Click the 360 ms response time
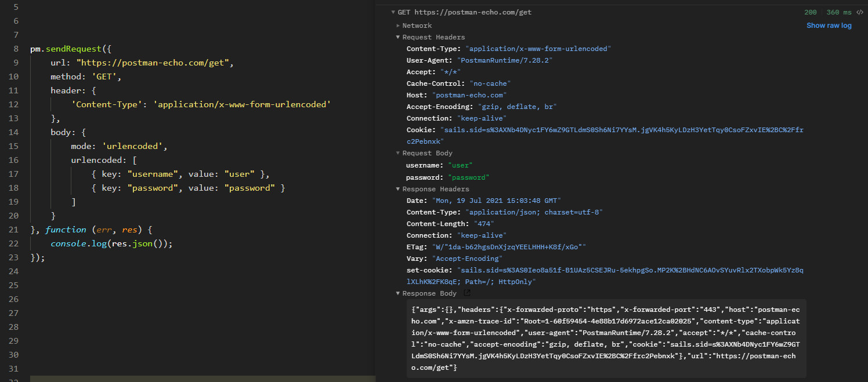The width and height of the screenshot is (868, 382). point(839,12)
